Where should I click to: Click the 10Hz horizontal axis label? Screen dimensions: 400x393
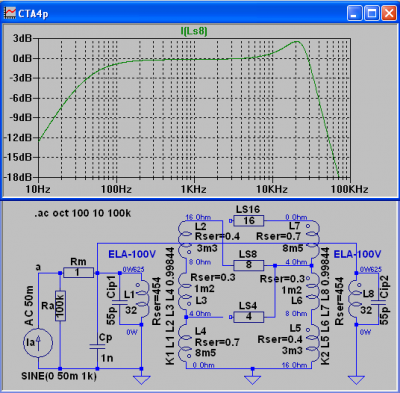click(38, 190)
